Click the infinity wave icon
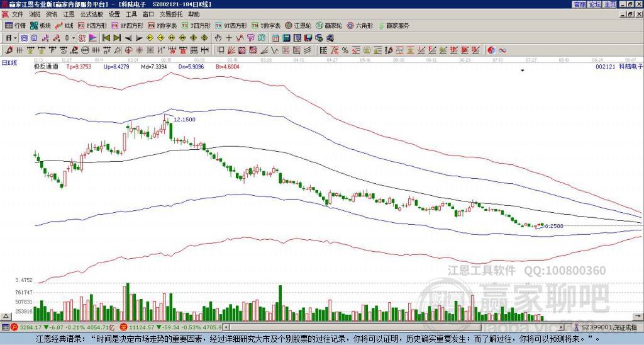This screenshot has width=644, height=345. (x=502, y=50)
